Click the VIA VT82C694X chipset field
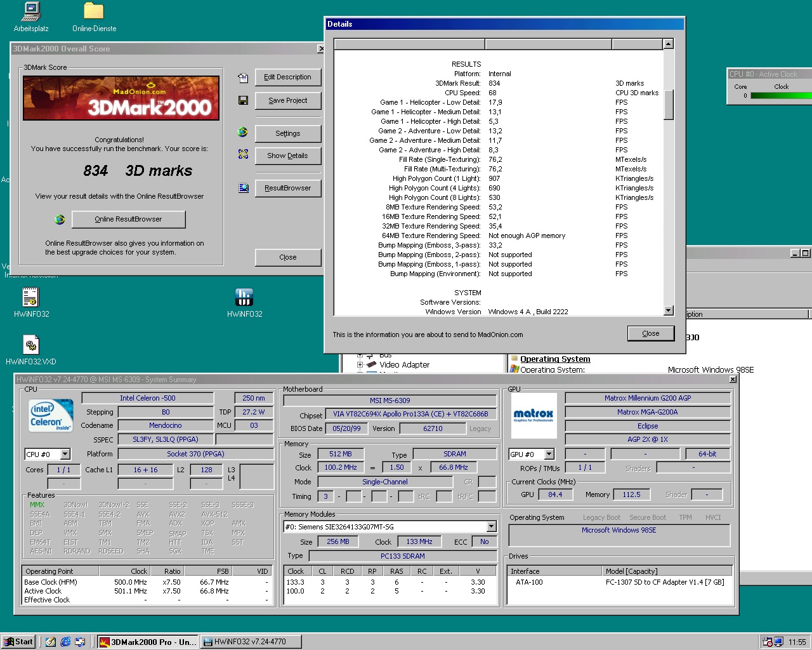 [410, 414]
